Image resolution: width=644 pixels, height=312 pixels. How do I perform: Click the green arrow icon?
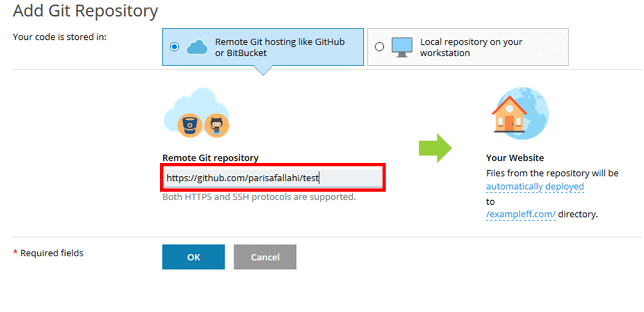pos(435,148)
